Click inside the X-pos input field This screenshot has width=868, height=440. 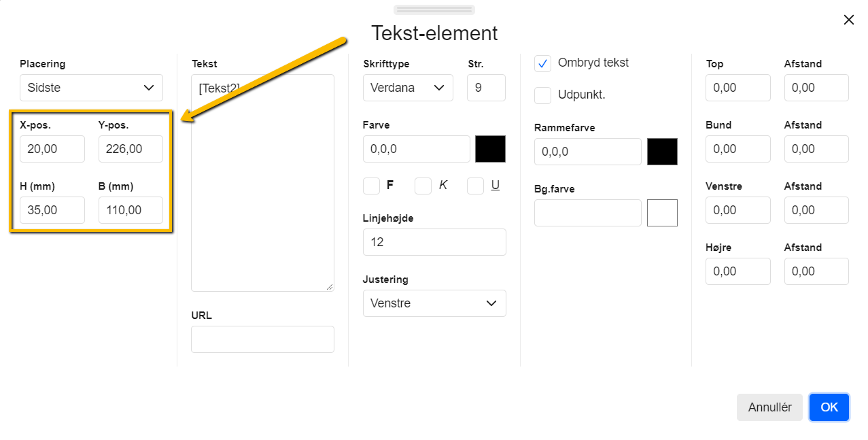[x=52, y=148]
